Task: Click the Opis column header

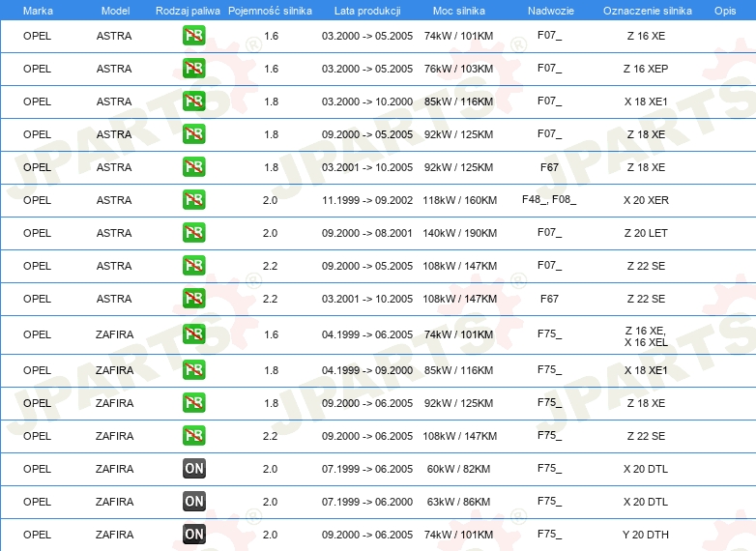Action: click(725, 11)
